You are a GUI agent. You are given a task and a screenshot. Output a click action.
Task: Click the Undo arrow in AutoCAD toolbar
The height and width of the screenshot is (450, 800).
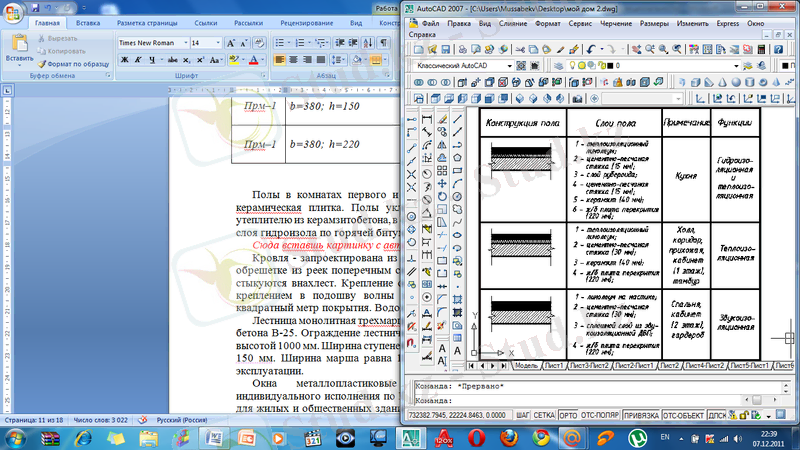coord(591,48)
